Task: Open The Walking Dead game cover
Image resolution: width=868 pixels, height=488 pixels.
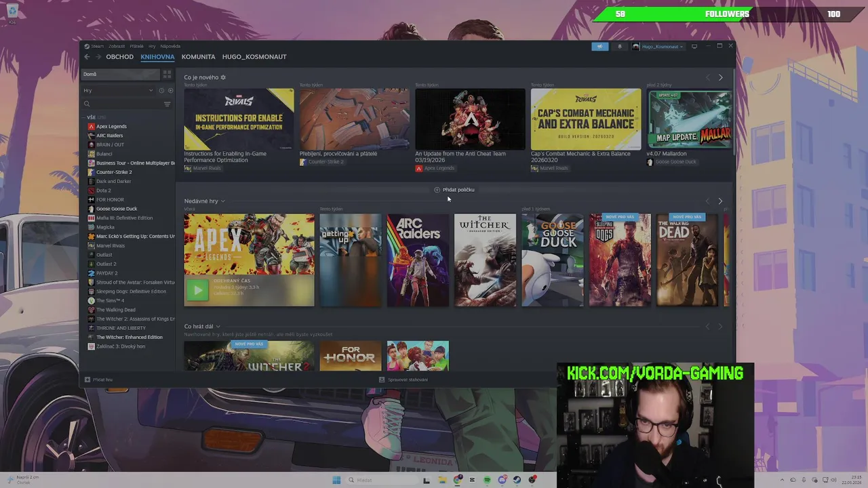Action: coord(687,260)
